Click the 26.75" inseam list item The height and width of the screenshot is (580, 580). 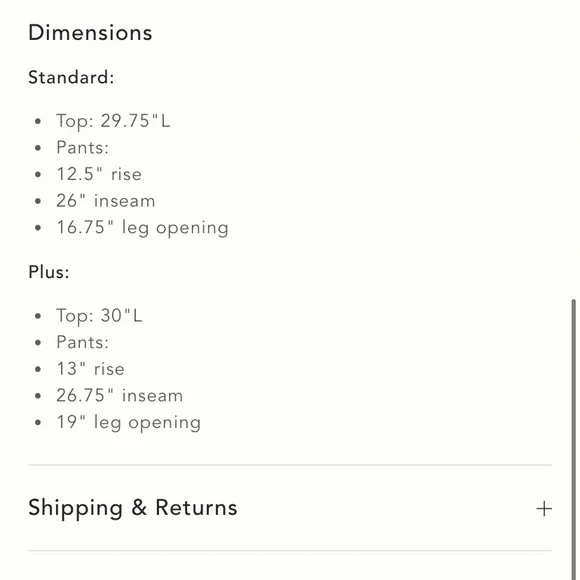click(119, 396)
